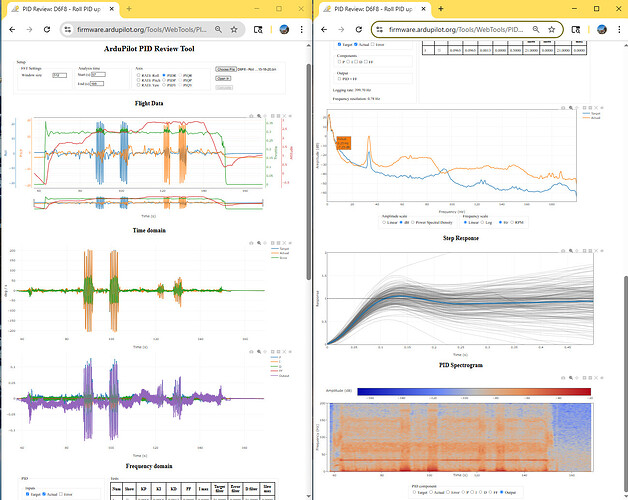Viewport: 628px width, 500px height.
Task: Set amplitude scale to Power Spectral Density
Action: (x=413, y=222)
